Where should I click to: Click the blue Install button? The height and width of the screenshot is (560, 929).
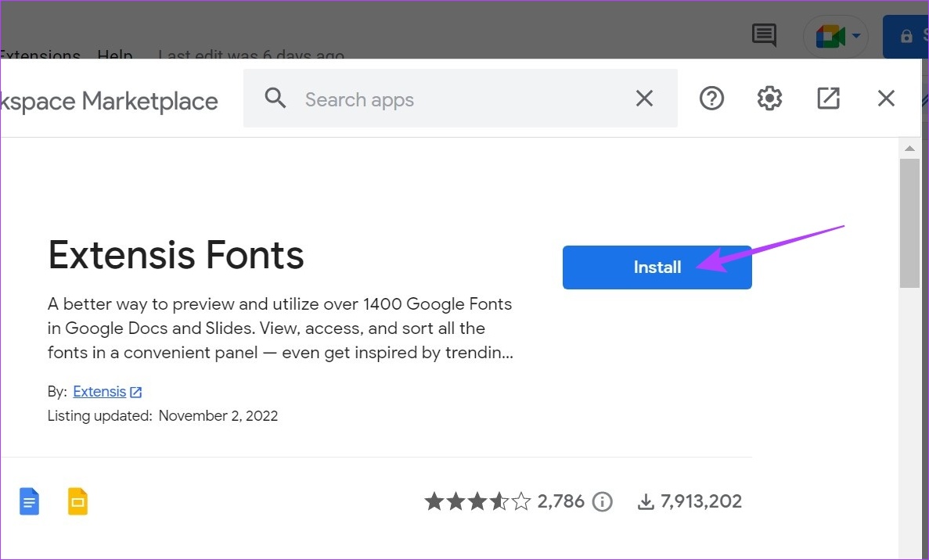[x=657, y=267]
